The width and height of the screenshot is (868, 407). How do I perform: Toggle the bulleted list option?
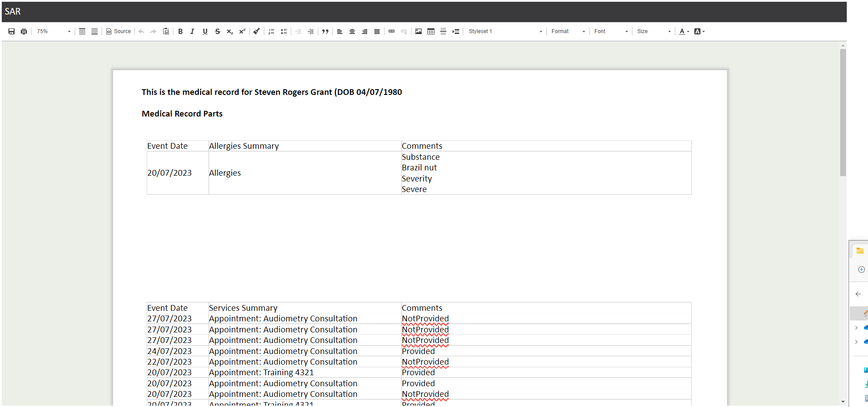284,31
